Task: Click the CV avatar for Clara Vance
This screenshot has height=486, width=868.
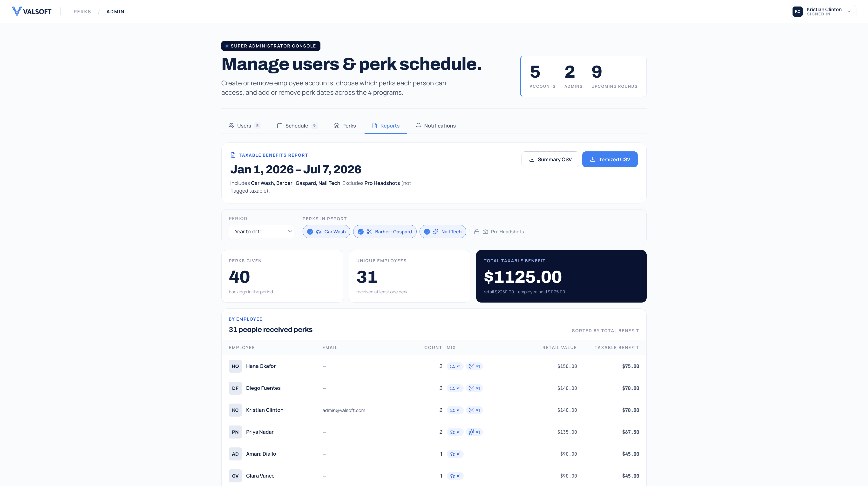Action: pyautogui.click(x=235, y=476)
